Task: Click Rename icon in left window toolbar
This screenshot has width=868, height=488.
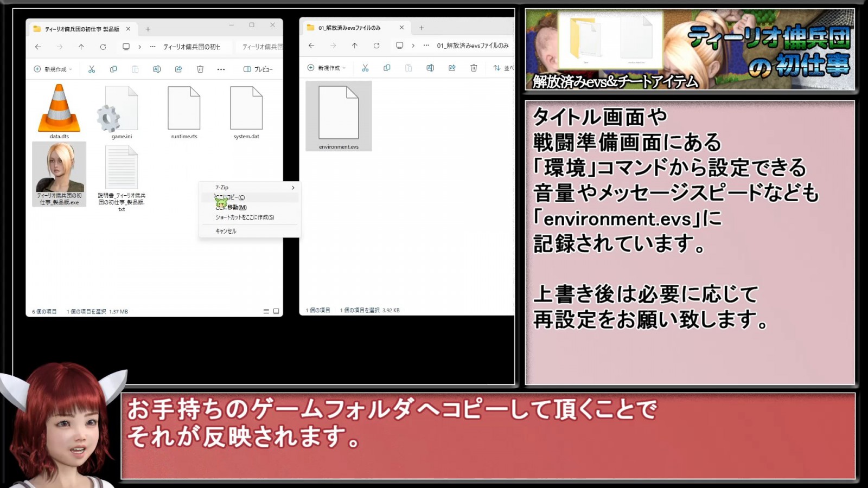Action: [157, 69]
